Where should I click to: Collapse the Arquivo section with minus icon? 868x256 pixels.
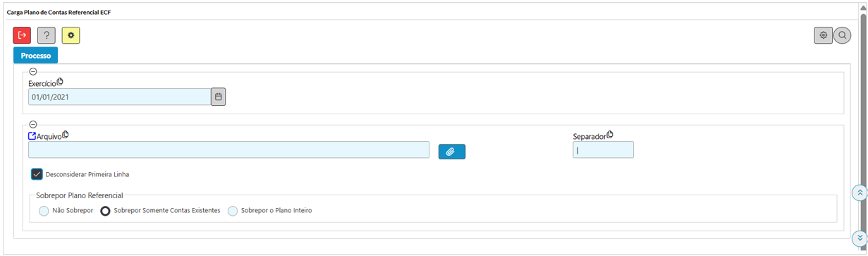click(33, 125)
